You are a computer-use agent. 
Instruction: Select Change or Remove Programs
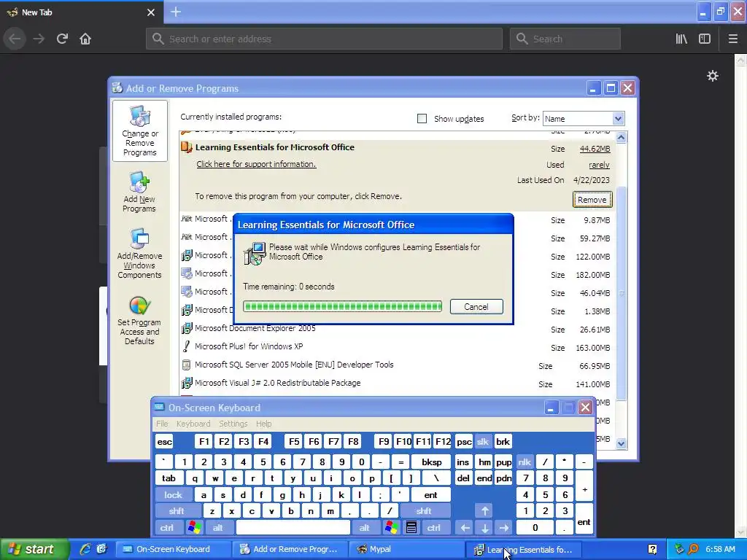[x=139, y=131]
